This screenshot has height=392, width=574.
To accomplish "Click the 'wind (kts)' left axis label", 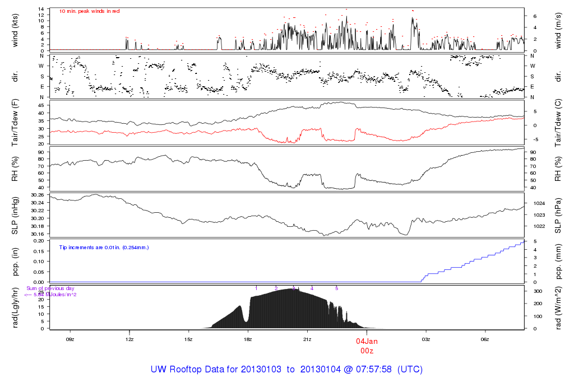I will [15, 30].
